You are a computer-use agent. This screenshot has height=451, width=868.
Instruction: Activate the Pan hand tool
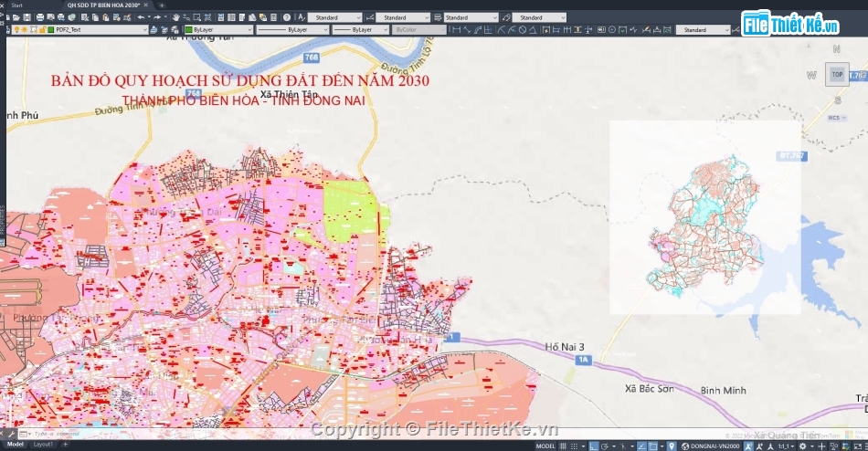coord(176,17)
